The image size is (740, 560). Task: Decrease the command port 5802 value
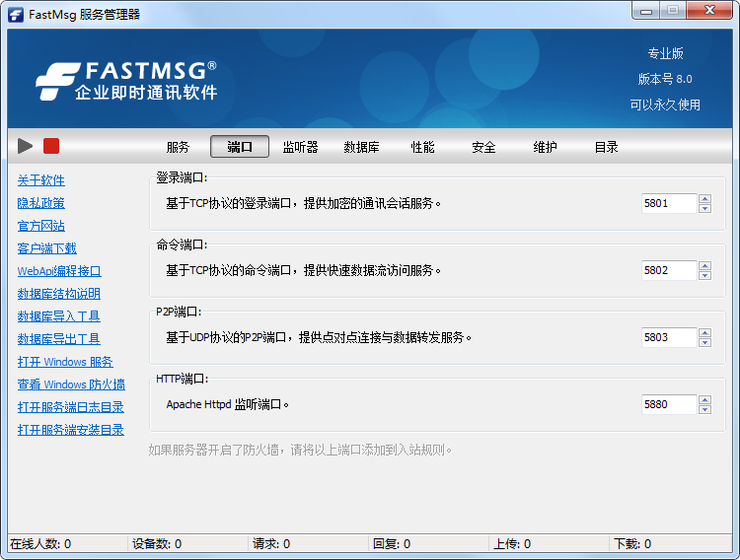(x=705, y=275)
